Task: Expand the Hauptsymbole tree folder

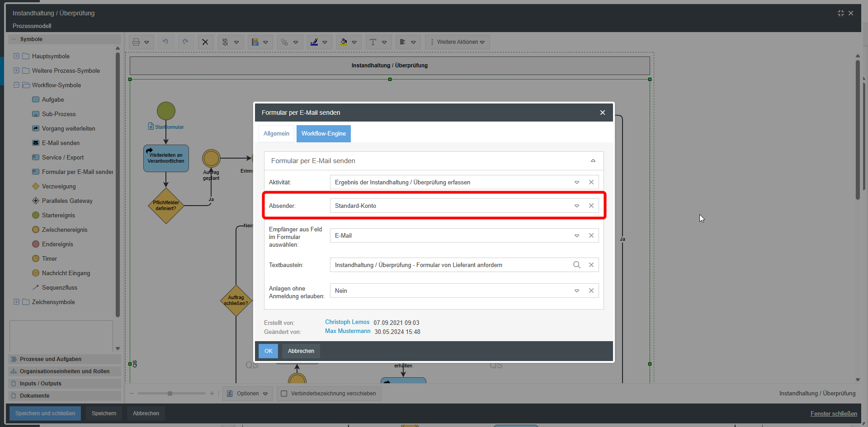Action: click(x=16, y=56)
